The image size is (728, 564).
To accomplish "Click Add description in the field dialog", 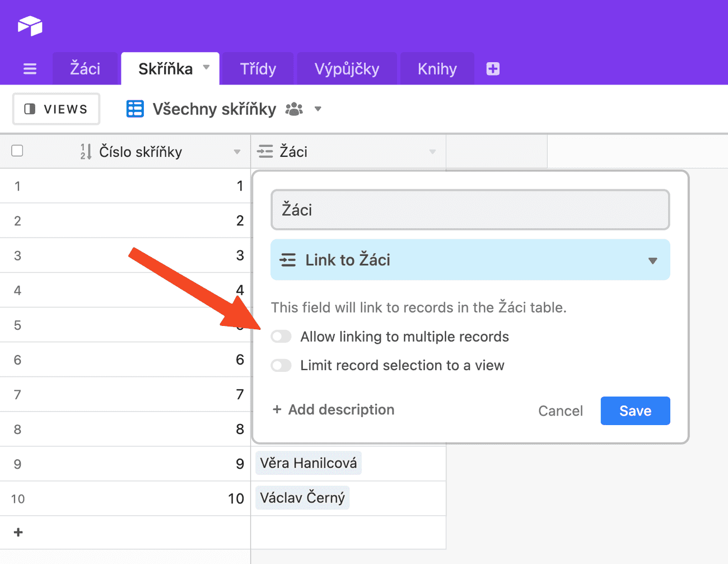I will (x=333, y=410).
